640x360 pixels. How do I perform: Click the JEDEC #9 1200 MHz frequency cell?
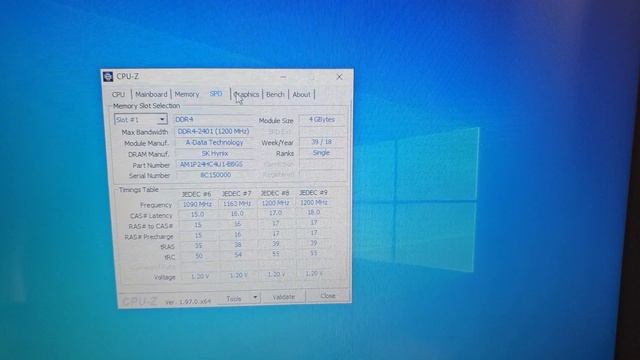(313, 202)
